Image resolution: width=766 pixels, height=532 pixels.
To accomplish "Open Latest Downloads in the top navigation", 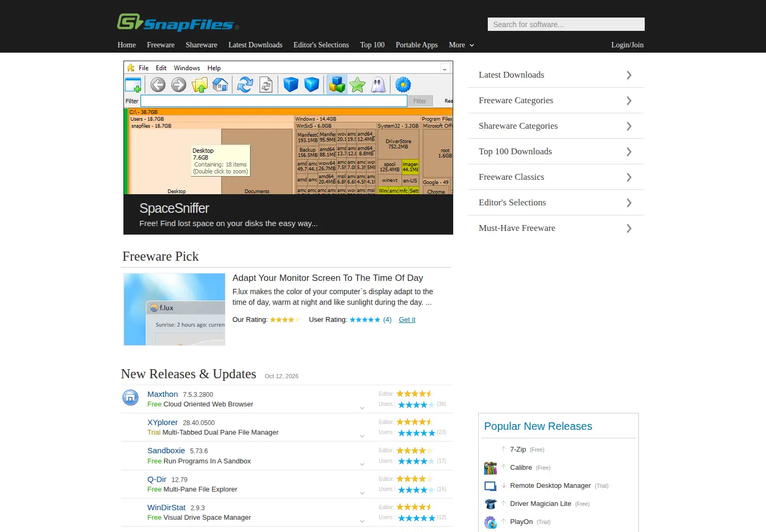I will click(x=255, y=45).
